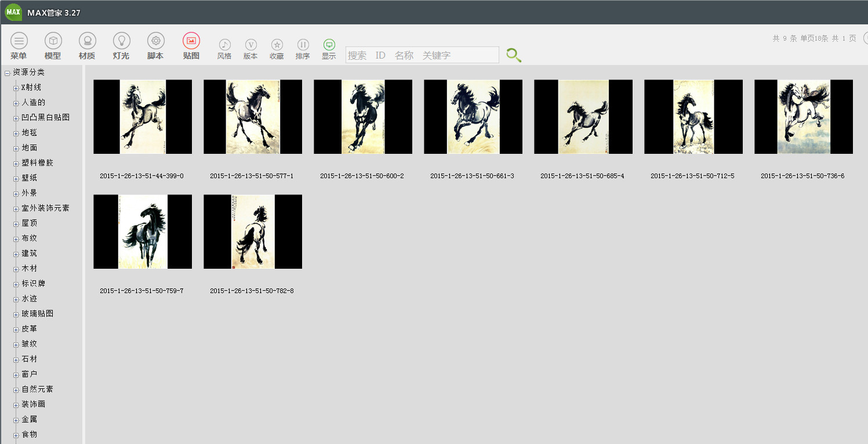Open the 风格 style filter
This screenshot has height=444, width=868.
pyautogui.click(x=224, y=45)
